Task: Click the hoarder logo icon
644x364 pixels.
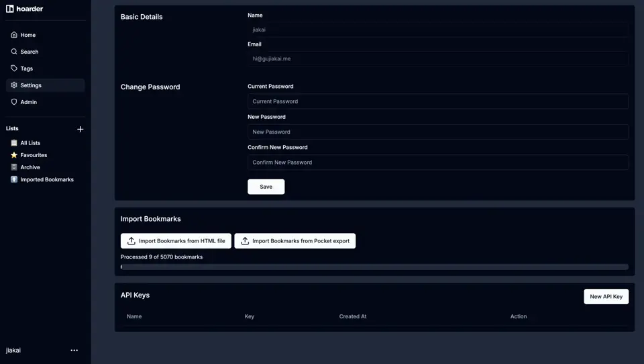Action: tap(10, 9)
